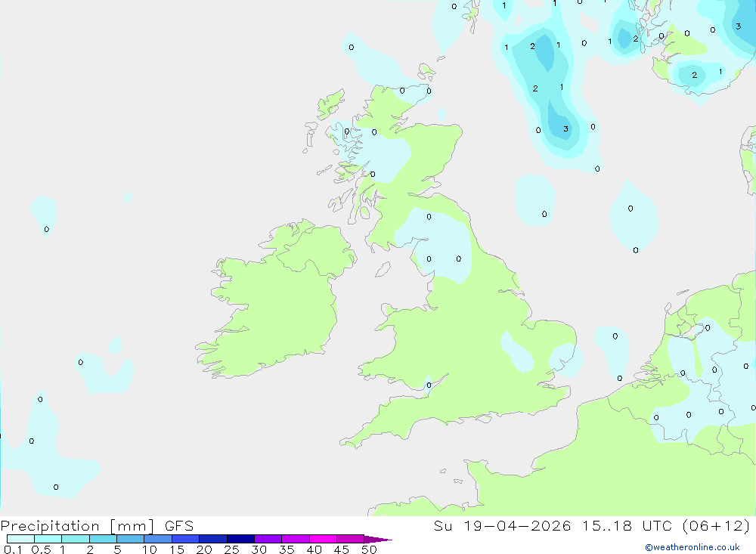Click the arrow tip beyond 50 on legend

pos(378,539)
